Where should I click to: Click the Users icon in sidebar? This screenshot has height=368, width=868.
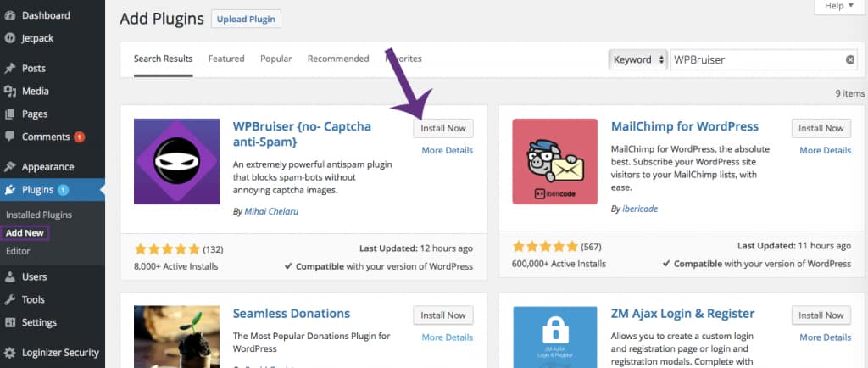coord(10,276)
